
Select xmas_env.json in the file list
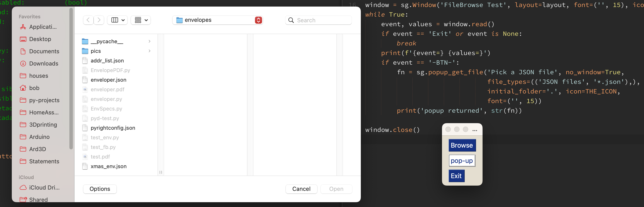pos(108,166)
